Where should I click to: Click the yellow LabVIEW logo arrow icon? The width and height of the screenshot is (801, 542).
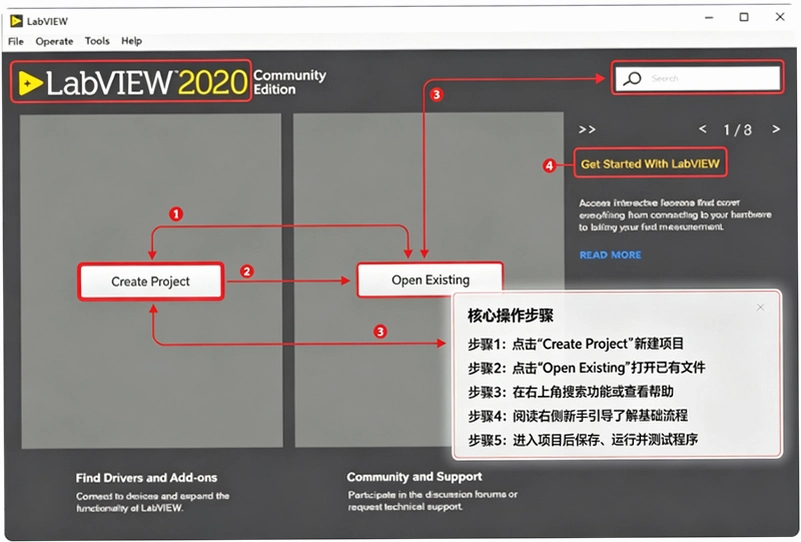(x=30, y=83)
